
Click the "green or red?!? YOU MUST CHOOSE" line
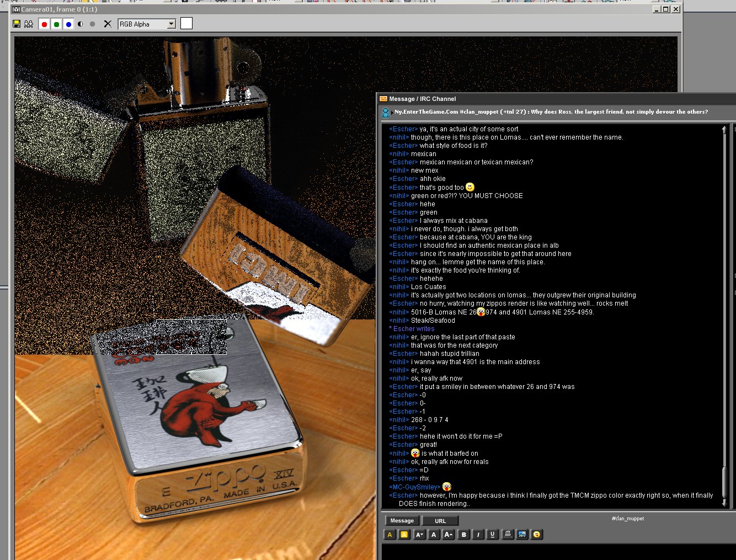pyautogui.click(x=467, y=196)
